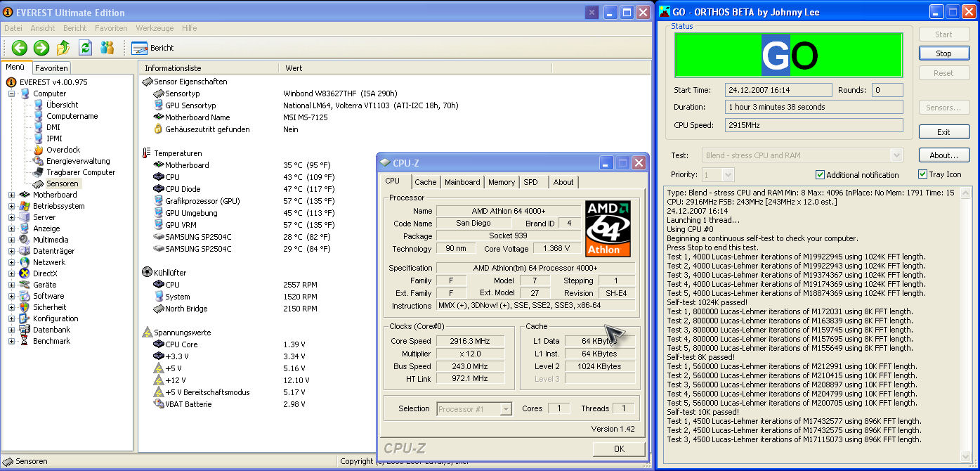Switch to the Favoriten tab in the sidebar

(52, 68)
